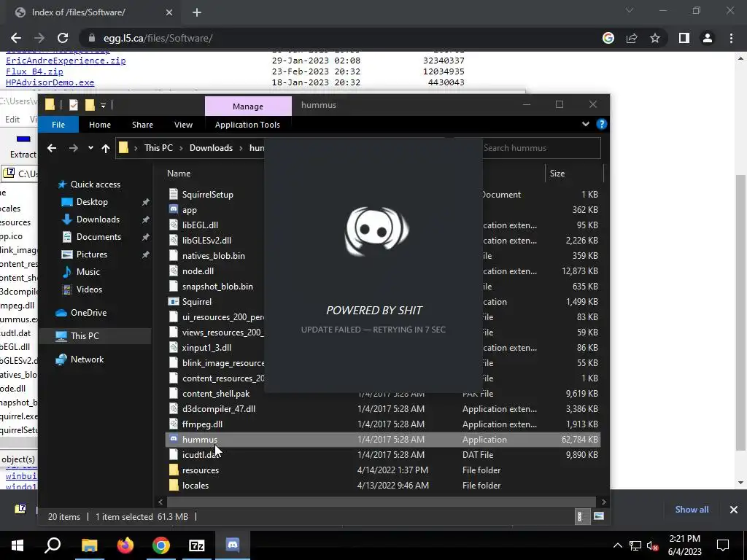Select node.dll file
This screenshot has height=560, width=747.
(198, 271)
